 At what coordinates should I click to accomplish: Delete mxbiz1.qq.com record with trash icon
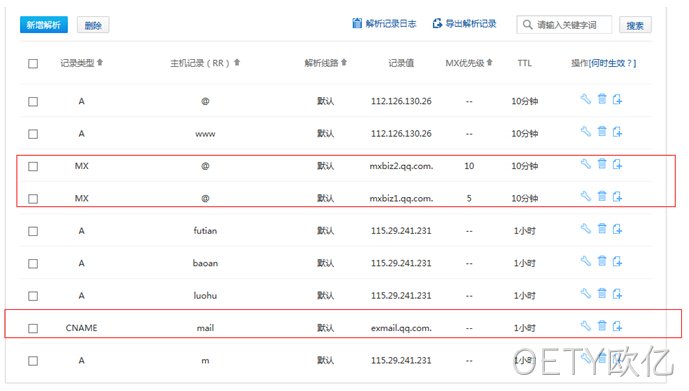coord(602,196)
